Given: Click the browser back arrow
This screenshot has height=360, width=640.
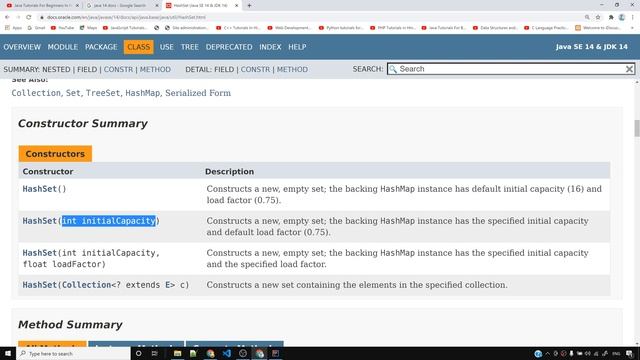Looking at the screenshot, I should pos(7,17).
